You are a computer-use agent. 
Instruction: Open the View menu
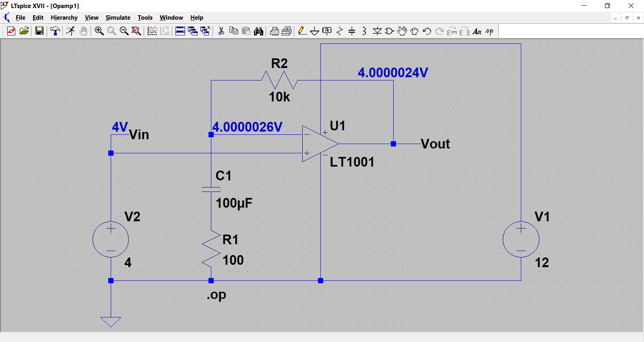coord(91,18)
